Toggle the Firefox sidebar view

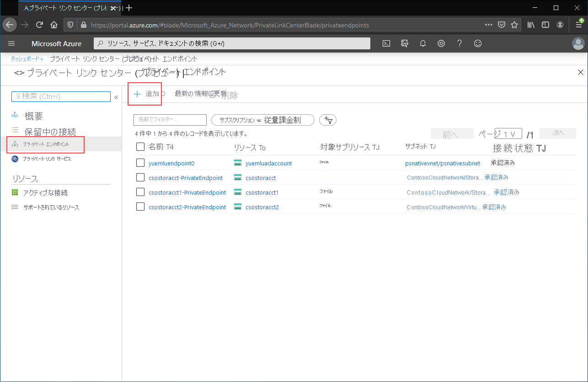[x=545, y=25]
